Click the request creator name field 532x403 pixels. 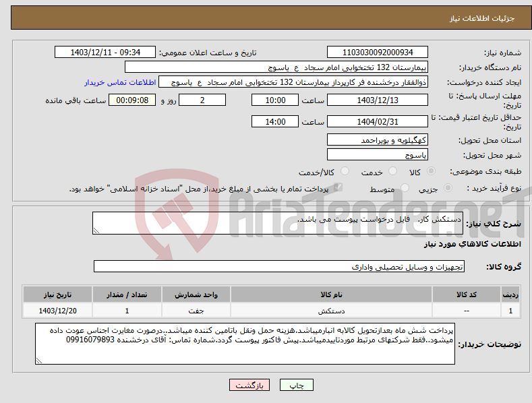(x=293, y=82)
